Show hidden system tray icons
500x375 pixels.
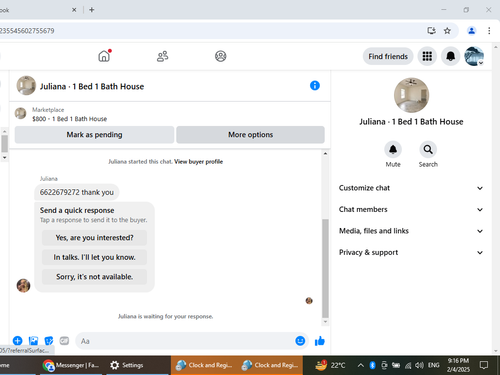[360, 365]
